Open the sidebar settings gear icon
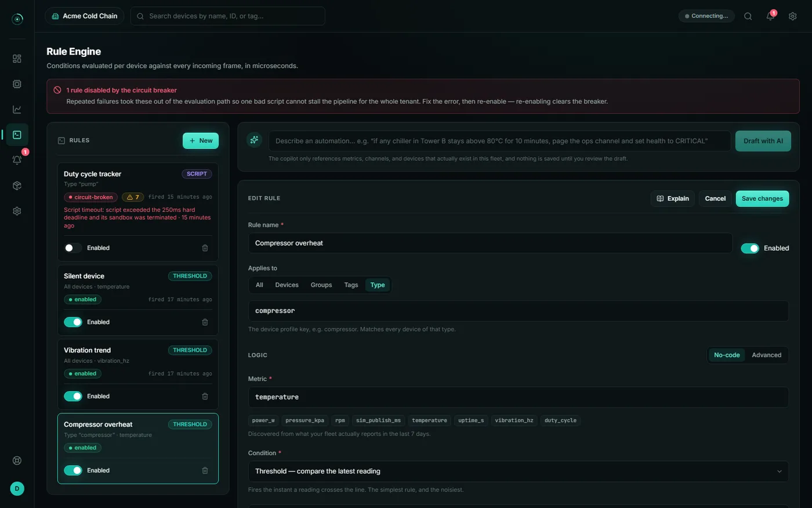This screenshot has width=812, height=508. click(x=17, y=211)
